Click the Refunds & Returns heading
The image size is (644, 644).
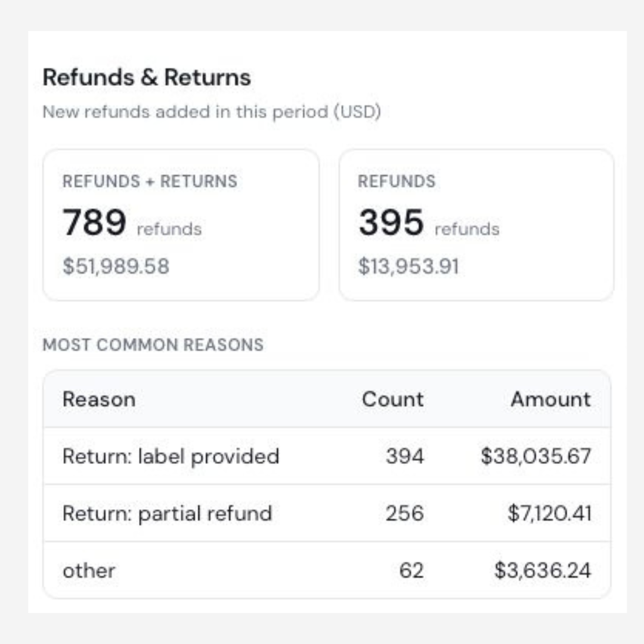(x=147, y=77)
